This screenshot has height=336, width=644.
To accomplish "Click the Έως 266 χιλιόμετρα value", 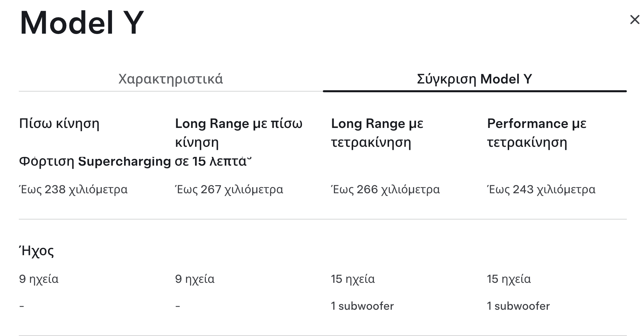I will pos(385,190).
